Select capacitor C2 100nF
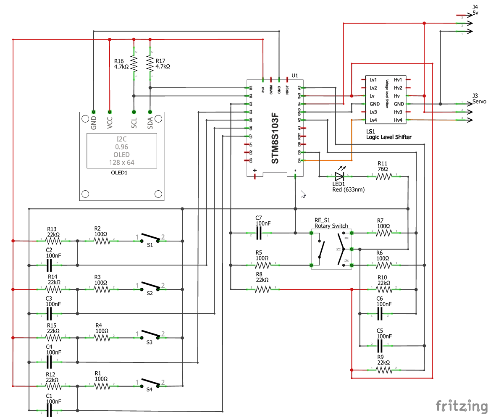The width and height of the screenshot is (504, 420). 50,265
